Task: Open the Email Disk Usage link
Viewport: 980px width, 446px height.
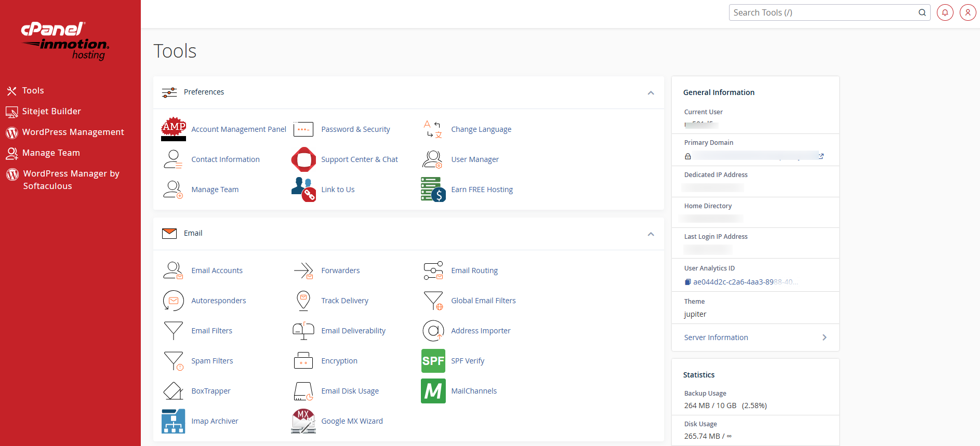Action: pyautogui.click(x=350, y=391)
